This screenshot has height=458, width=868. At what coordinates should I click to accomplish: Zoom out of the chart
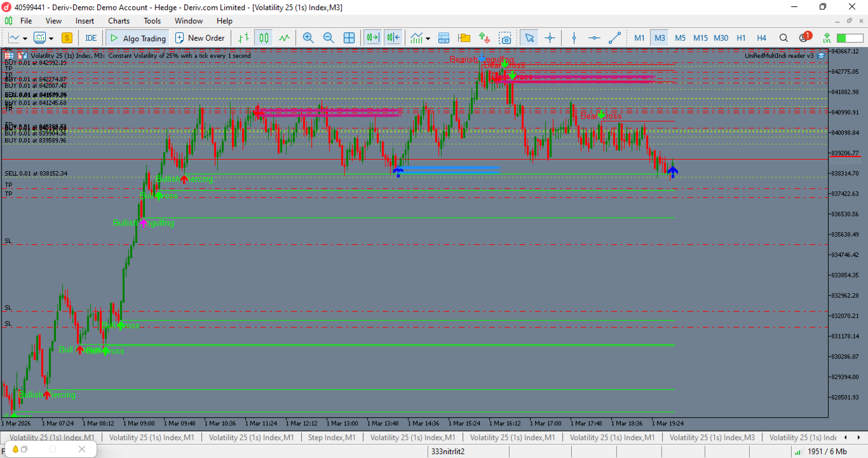(329, 38)
